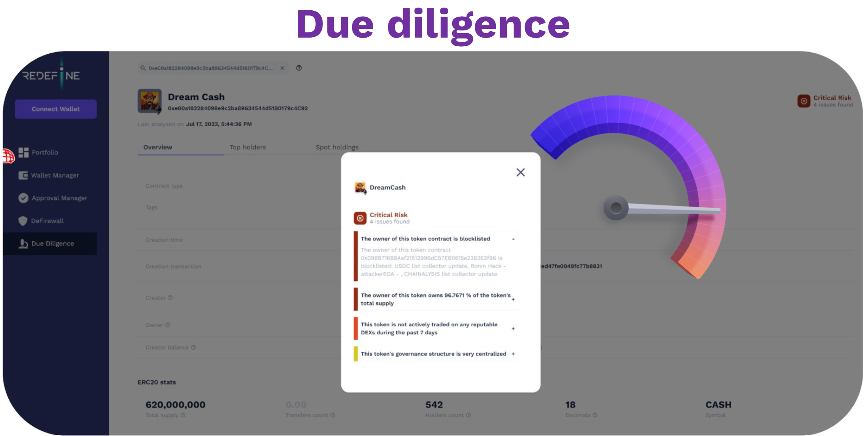Toggle the Overview tab selection
The height and width of the screenshot is (436, 868).
pos(157,147)
